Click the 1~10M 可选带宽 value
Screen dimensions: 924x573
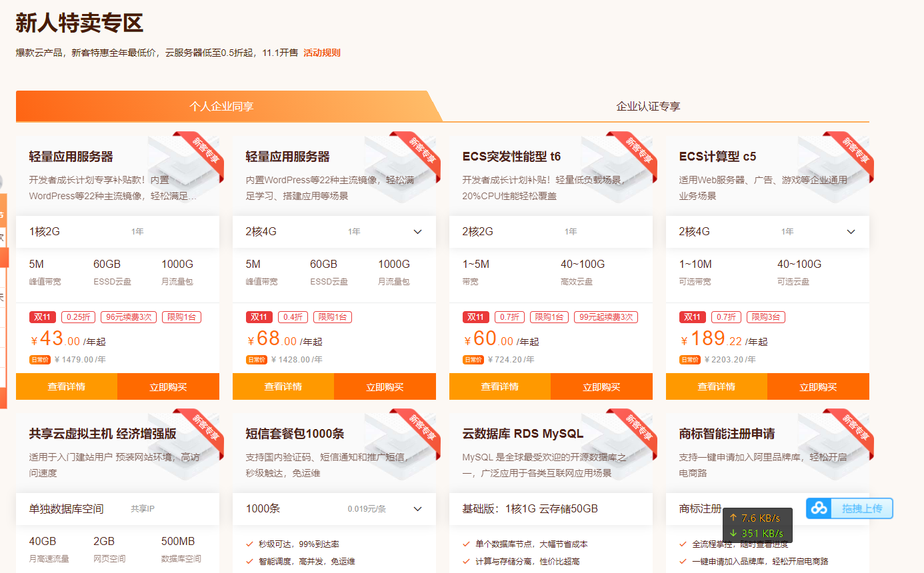tap(695, 265)
